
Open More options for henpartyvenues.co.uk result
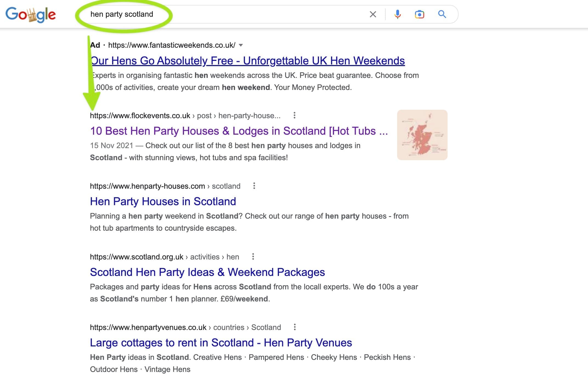[x=295, y=327]
